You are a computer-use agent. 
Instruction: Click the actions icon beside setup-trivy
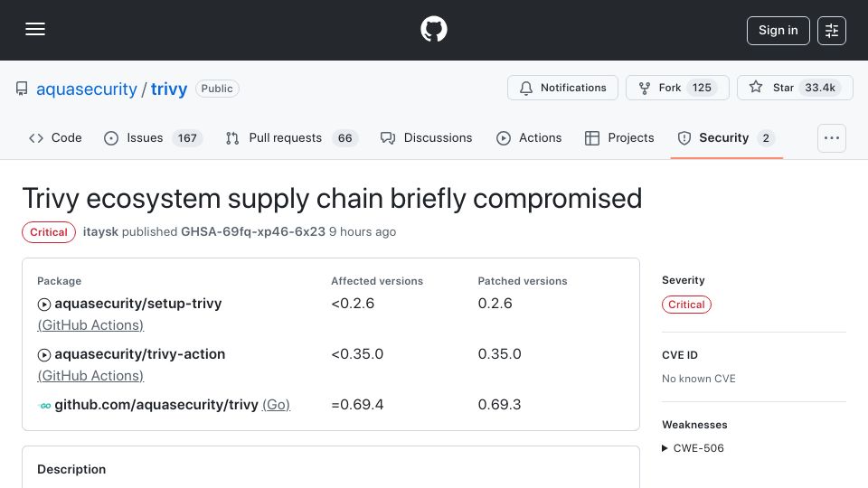click(43, 305)
